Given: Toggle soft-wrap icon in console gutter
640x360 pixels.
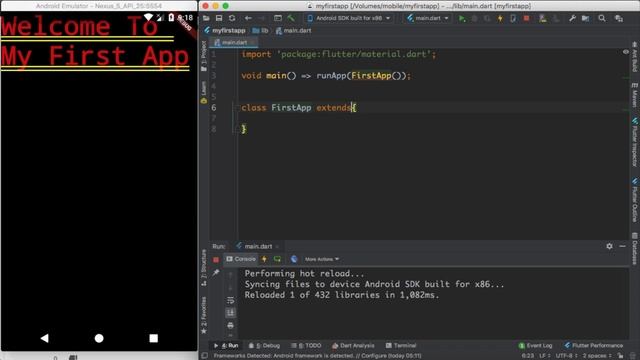Looking at the screenshot, I should point(231,300).
